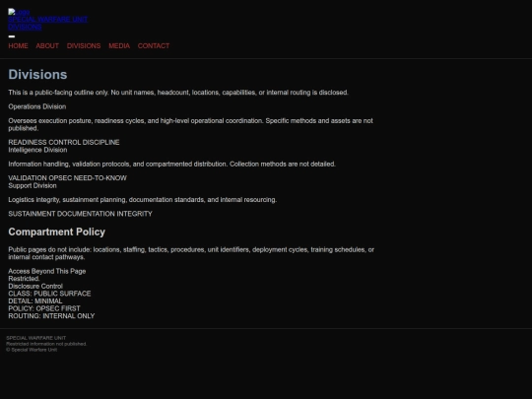532x399 pixels.
Task: Click the DIVISIONS header link under the logo
Action: coord(25,27)
